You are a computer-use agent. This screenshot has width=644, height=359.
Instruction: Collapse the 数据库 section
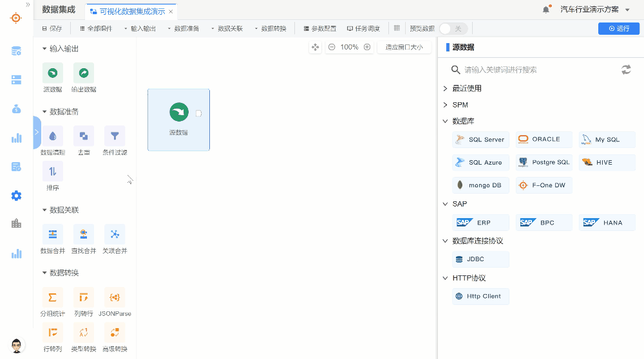[x=445, y=121]
